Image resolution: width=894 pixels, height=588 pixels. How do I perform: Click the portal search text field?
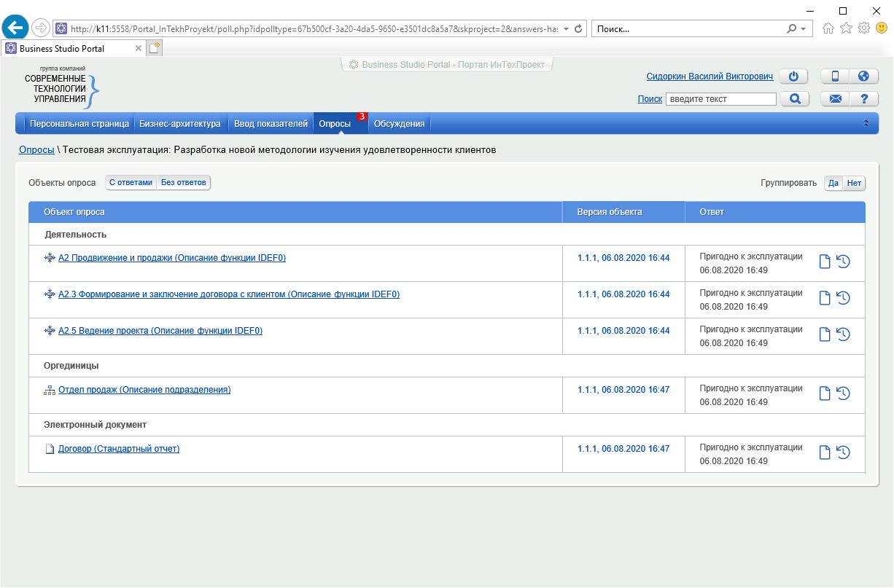pyautogui.click(x=720, y=99)
